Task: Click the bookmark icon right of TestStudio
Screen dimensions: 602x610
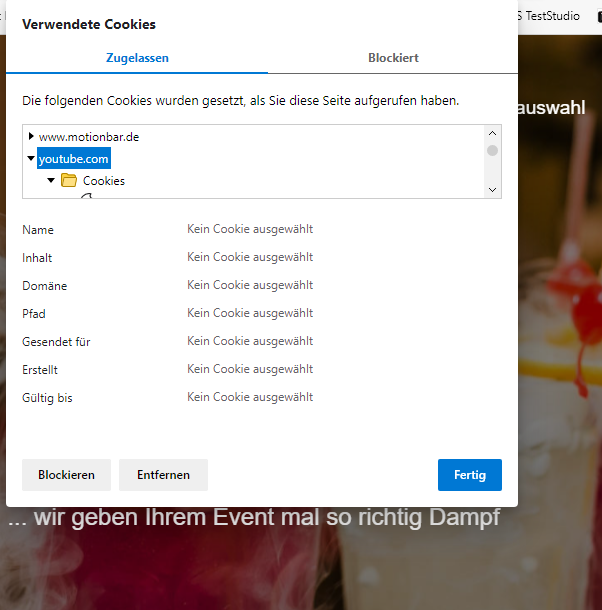Action: tap(599, 16)
